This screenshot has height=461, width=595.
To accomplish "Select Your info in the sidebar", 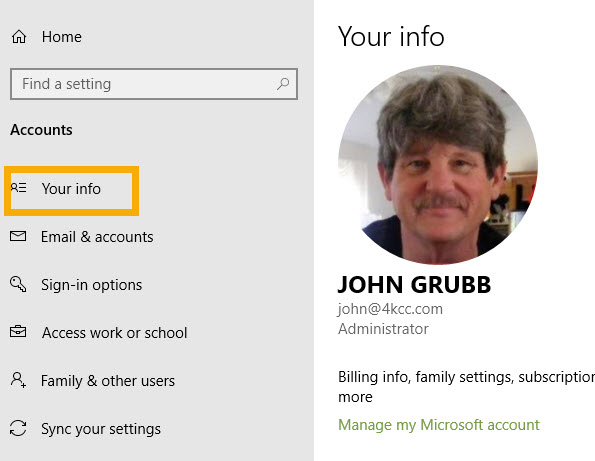I will pyautogui.click(x=71, y=189).
